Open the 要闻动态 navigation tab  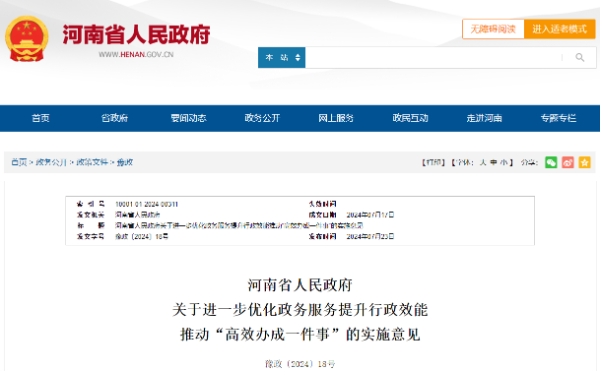[188, 118]
